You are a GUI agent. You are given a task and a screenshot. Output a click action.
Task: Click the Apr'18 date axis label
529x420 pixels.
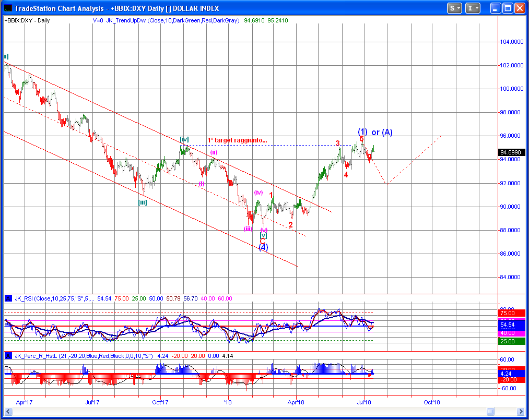(x=296, y=402)
